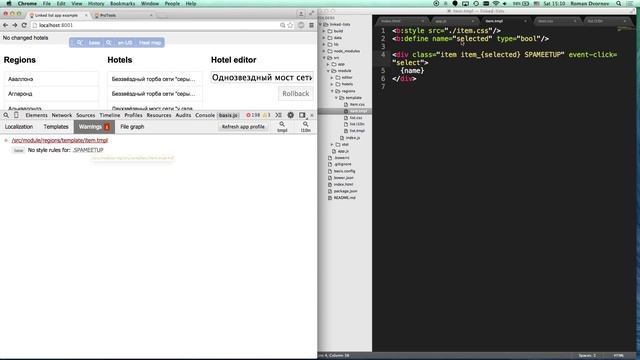Click the Rollback button
The height and width of the screenshot is (360, 640).
[296, 93]
